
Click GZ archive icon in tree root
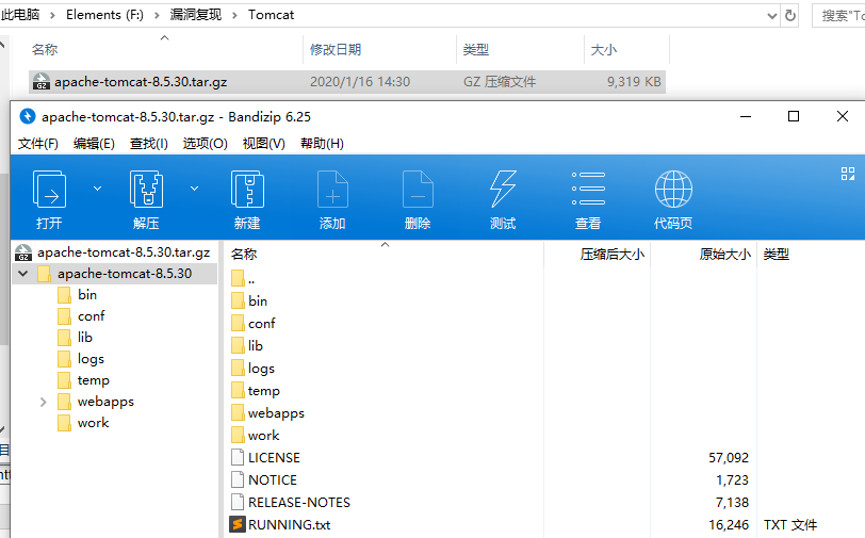coord(23,252)
